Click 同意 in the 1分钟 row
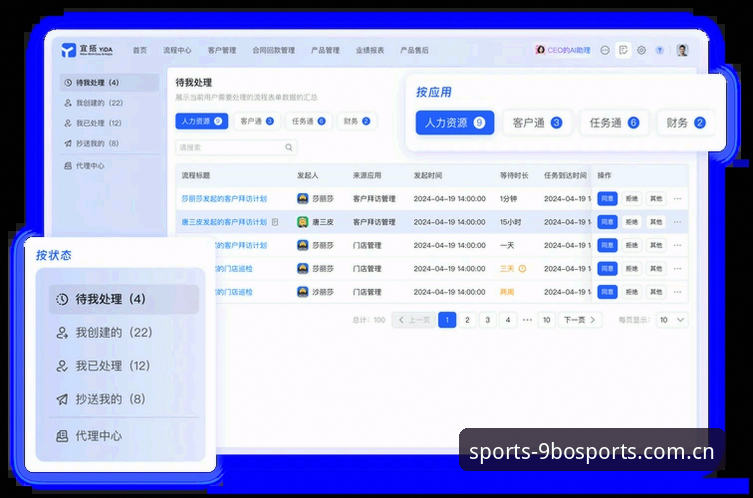This screenshot has height=498, width=753. click(x=607, y=198)
